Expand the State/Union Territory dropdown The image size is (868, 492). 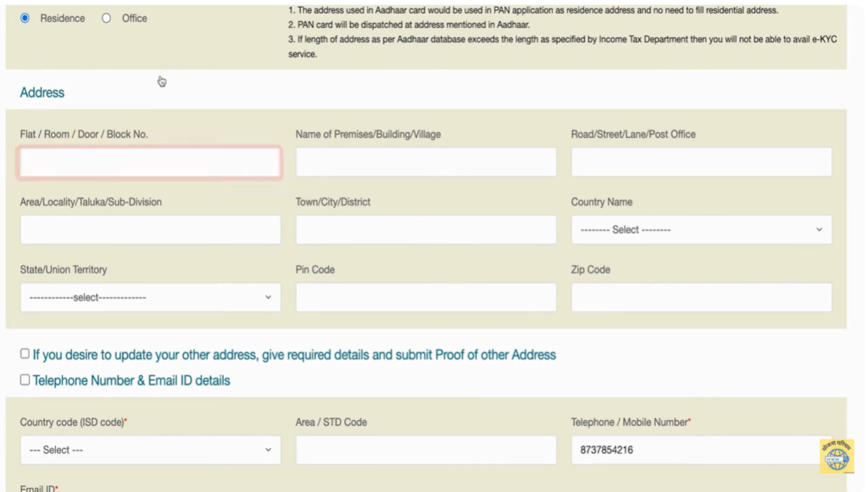click(150, 297)
